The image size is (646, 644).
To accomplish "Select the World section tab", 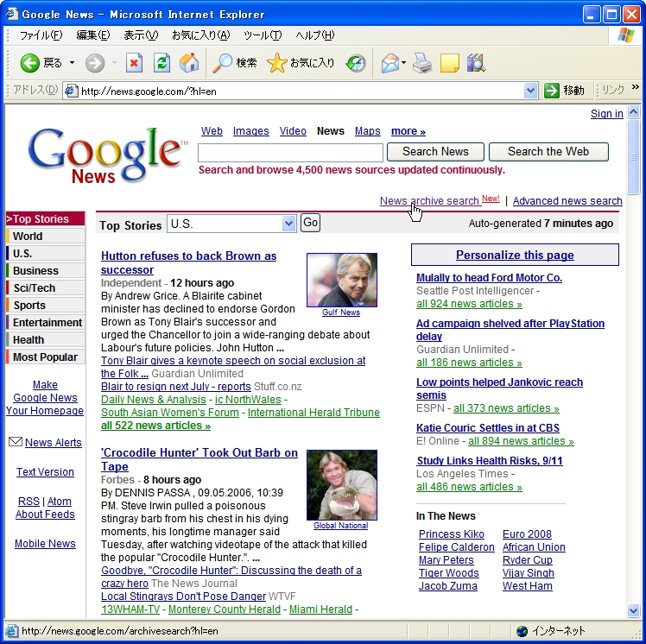I will [45, 237].
